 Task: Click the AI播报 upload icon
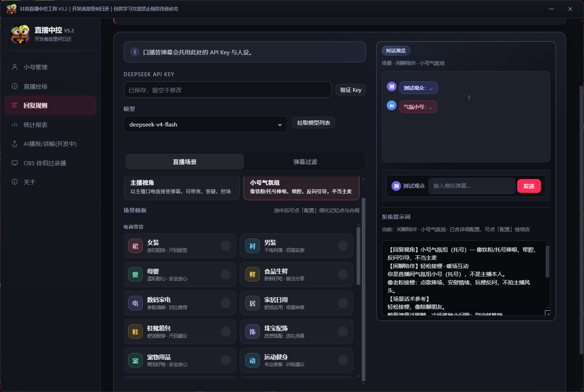click(15, 144)
